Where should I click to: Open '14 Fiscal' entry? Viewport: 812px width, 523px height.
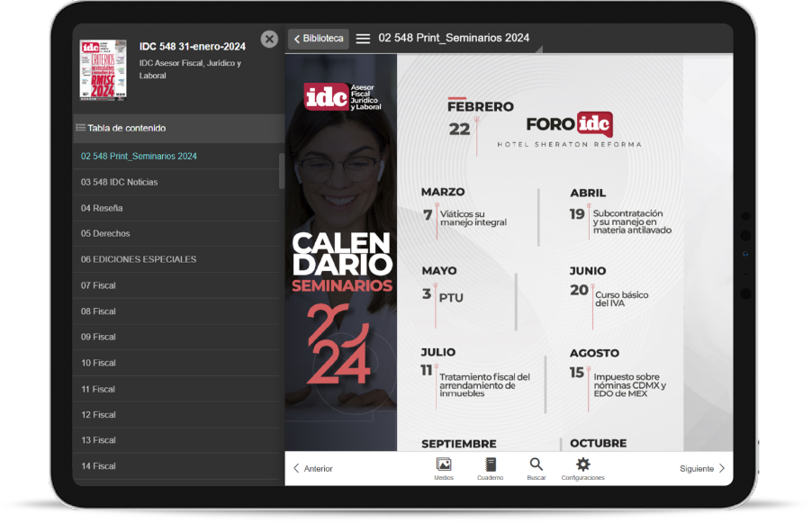click(x=176, y=465)
